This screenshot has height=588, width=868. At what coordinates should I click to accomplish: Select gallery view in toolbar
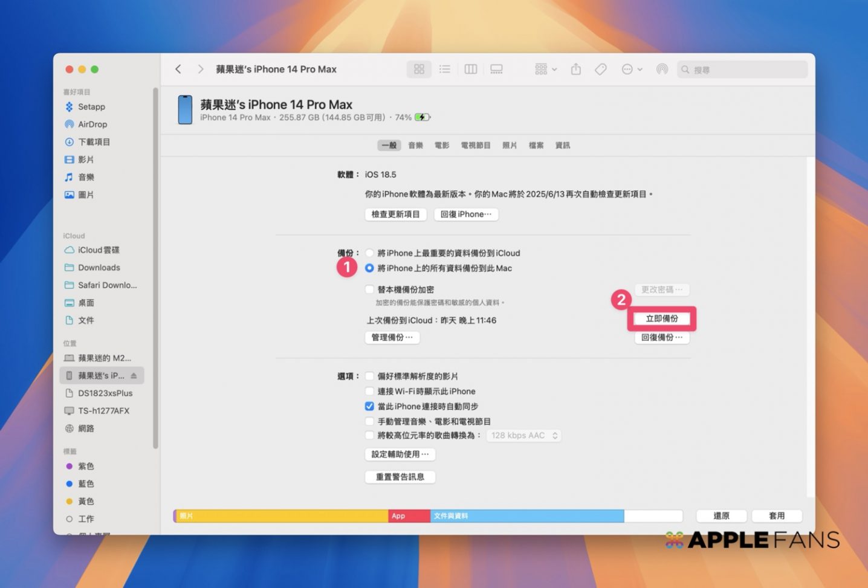[496, 69]
